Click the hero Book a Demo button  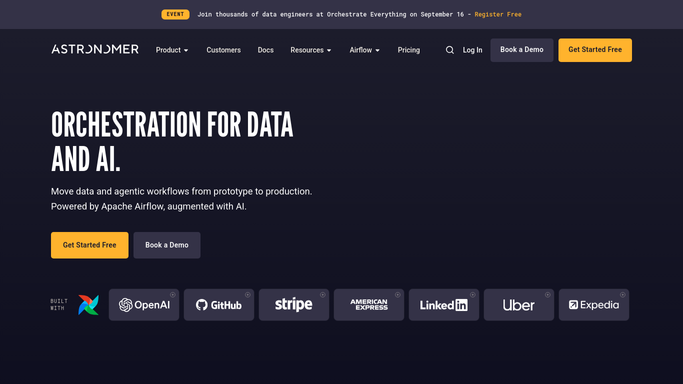coord(167,245)
